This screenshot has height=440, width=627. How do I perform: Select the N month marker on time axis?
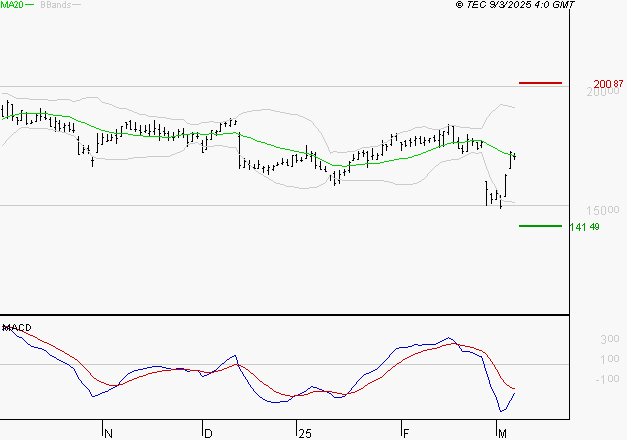click(x=109, y=432)
